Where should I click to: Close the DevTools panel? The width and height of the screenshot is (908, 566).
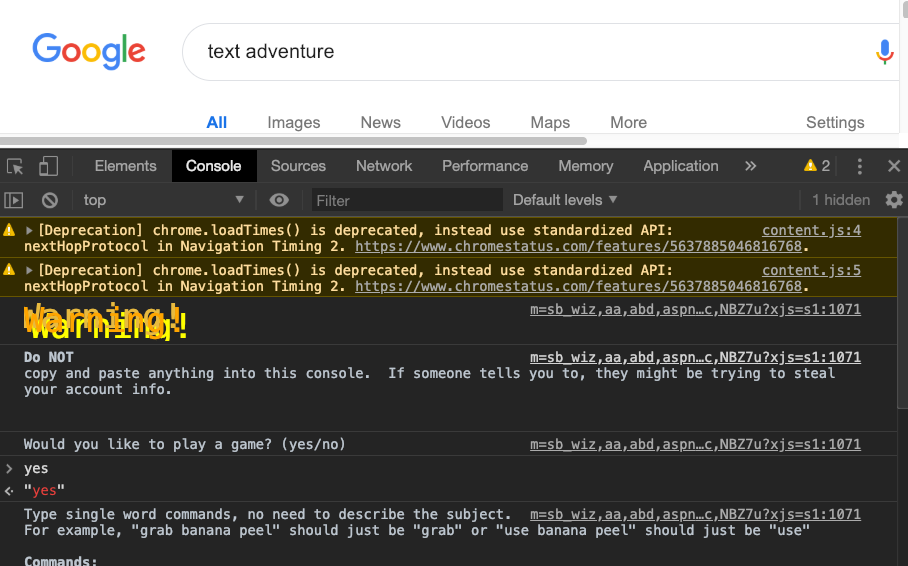894,166
